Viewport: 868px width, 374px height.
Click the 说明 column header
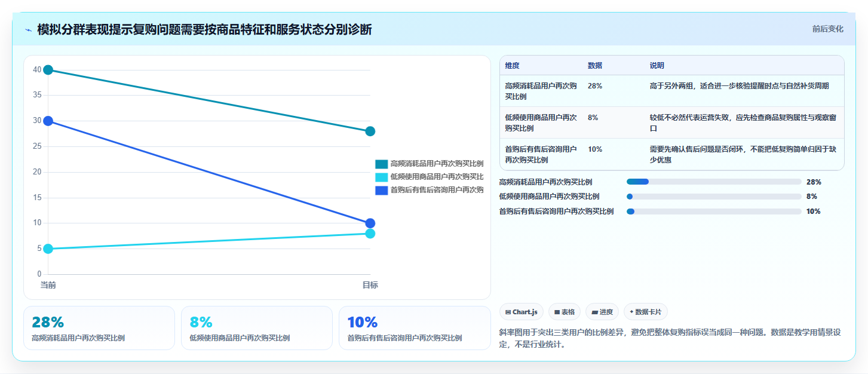click(657, 66)
